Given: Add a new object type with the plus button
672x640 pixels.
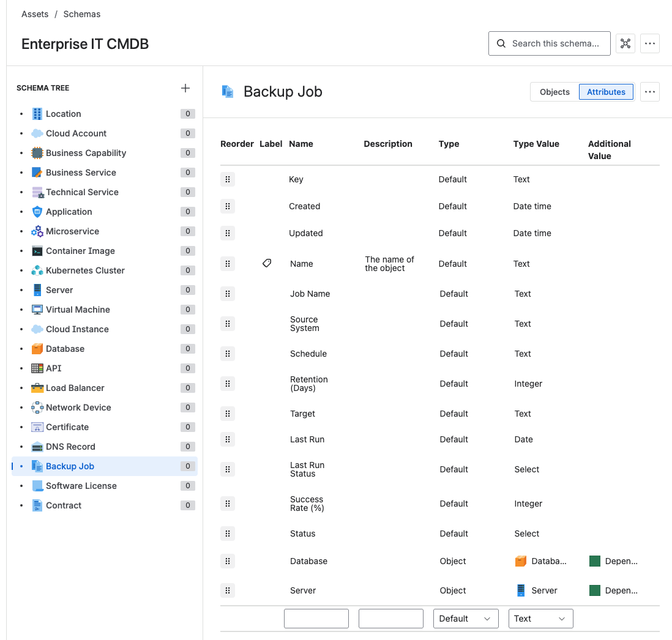Looking at the screenshot, I should [185, 88].
